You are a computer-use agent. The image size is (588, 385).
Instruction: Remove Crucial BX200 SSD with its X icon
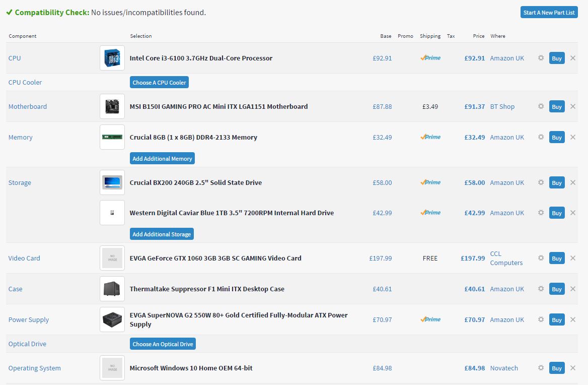[x=572, y=182]
